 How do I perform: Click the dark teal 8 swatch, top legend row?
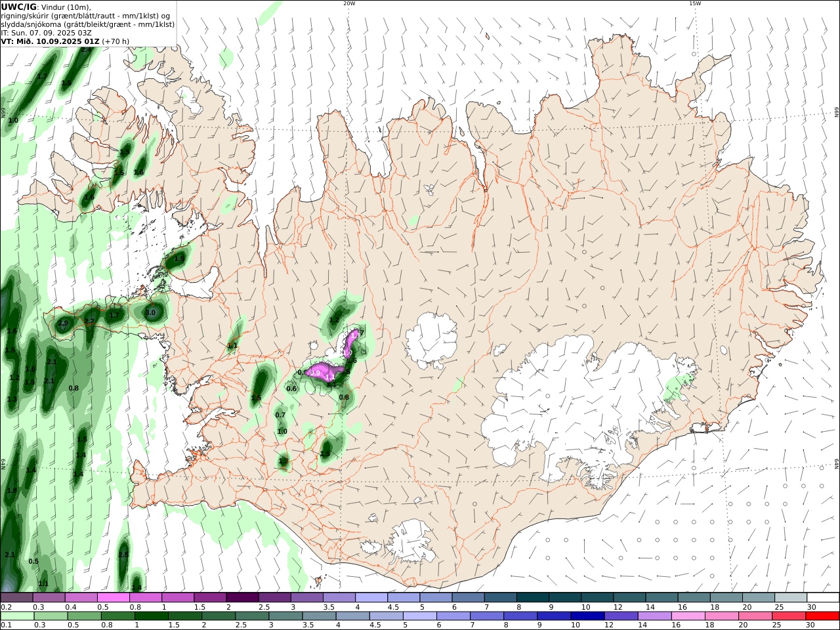coord(532,598)
